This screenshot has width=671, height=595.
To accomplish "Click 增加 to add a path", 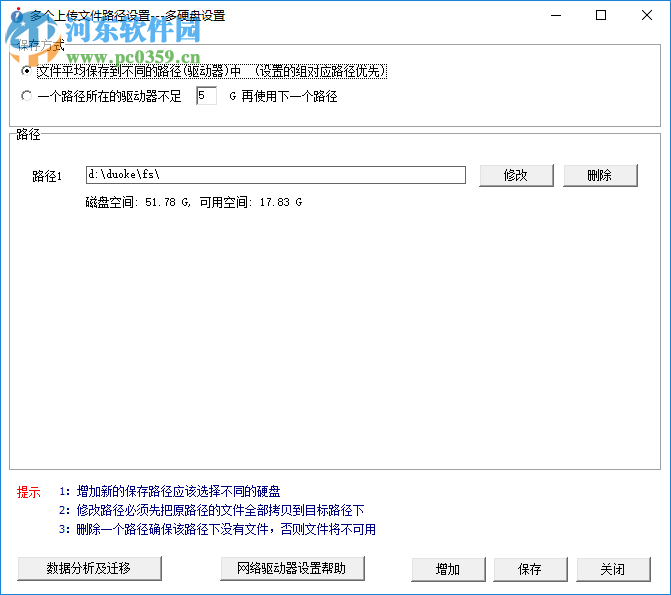I will [x=448, y=569].
